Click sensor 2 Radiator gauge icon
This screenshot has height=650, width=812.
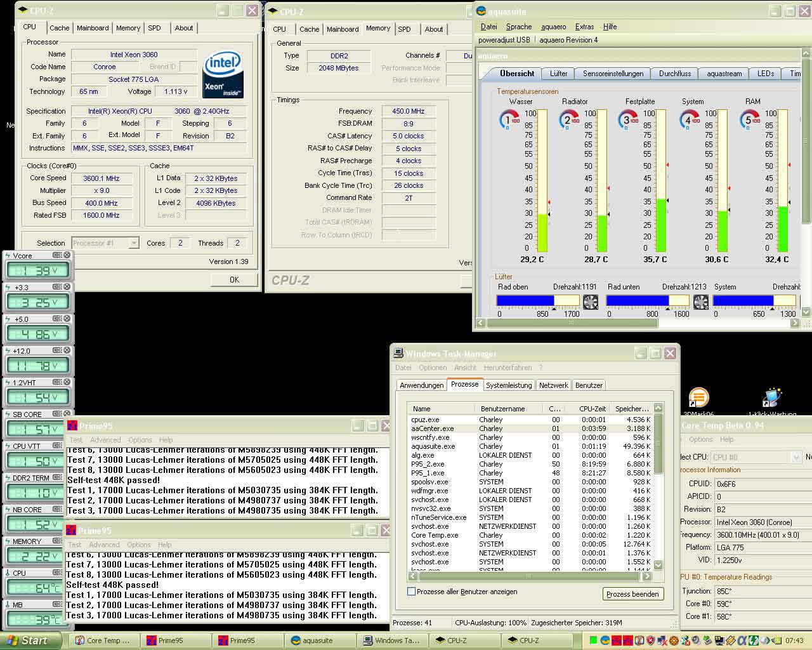[568, 119]
